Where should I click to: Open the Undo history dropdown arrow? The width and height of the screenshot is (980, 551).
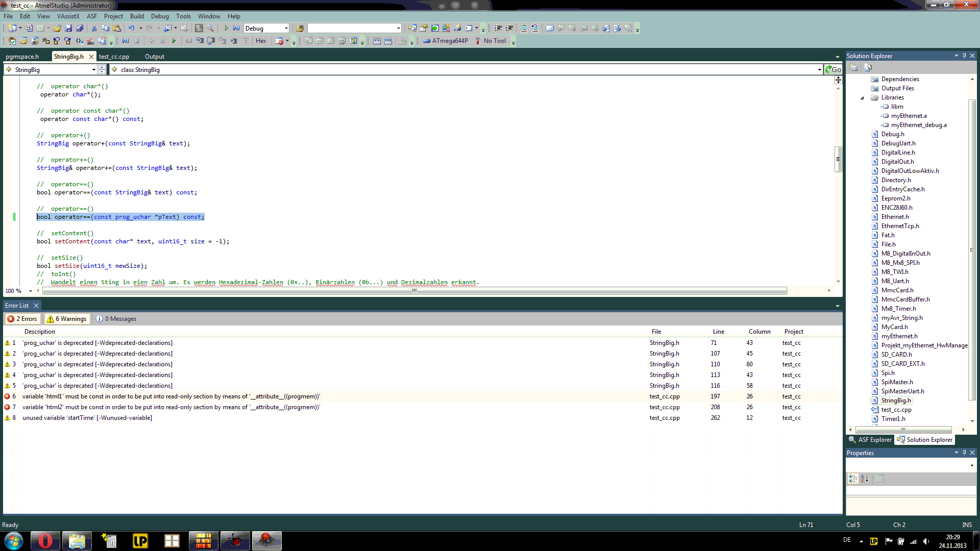(x=141, y=28)
